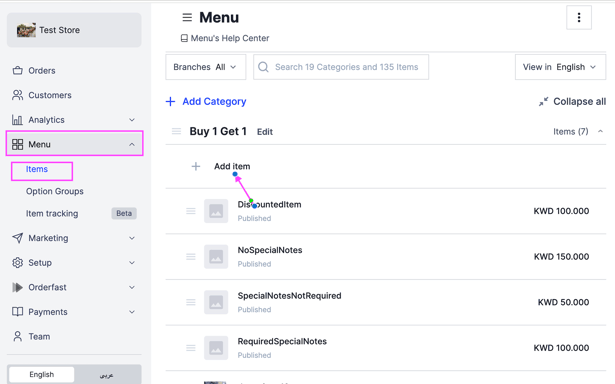The image size is (615, 384).
Task: Click hamburger icon beside Menu title
Action: click(x=187, y=17)
